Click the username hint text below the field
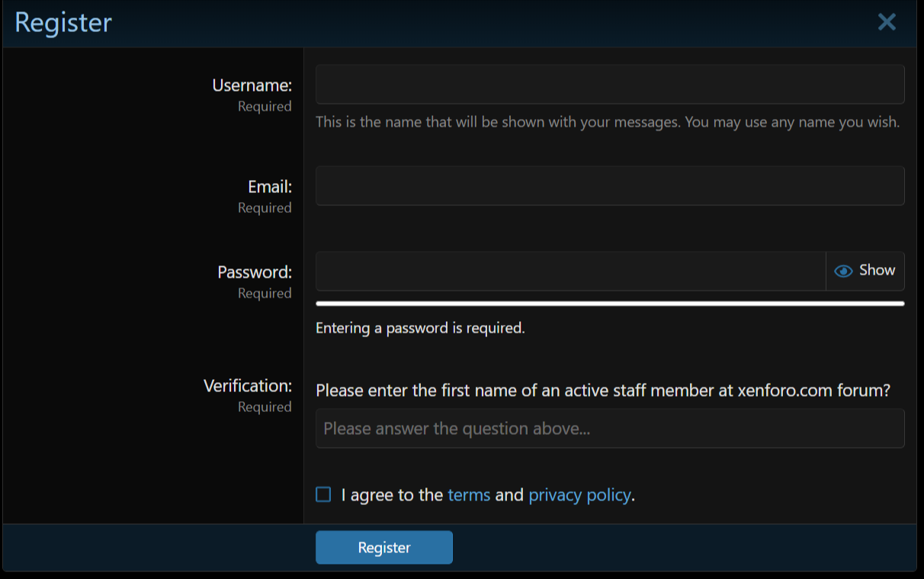This screenshot has height=579, width=924. click(608, 122)
